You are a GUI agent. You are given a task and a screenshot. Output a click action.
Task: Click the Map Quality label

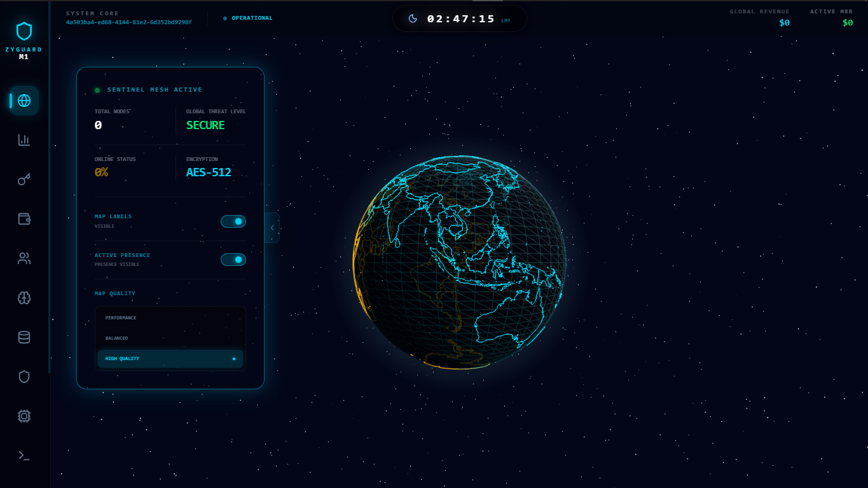(x=115, y=293)
